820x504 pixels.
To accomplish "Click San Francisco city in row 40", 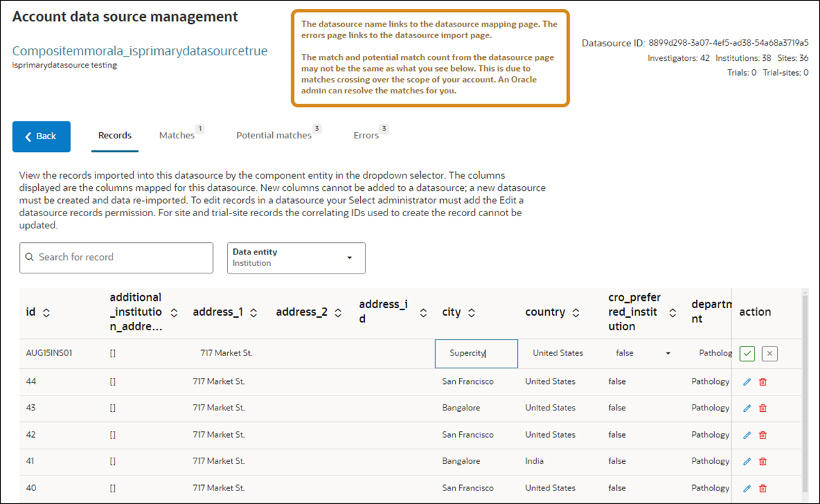I will pyautogui.click(x=468, y=488).
